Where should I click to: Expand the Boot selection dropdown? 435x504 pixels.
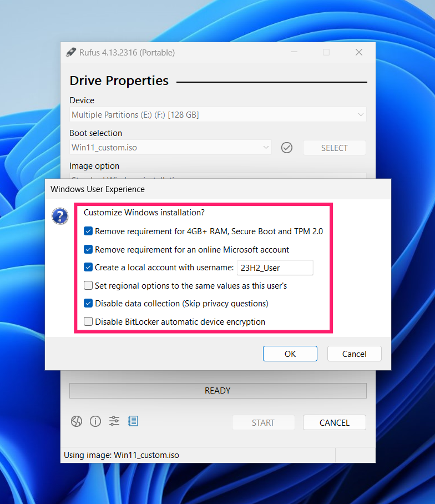(x=170, y=148)
